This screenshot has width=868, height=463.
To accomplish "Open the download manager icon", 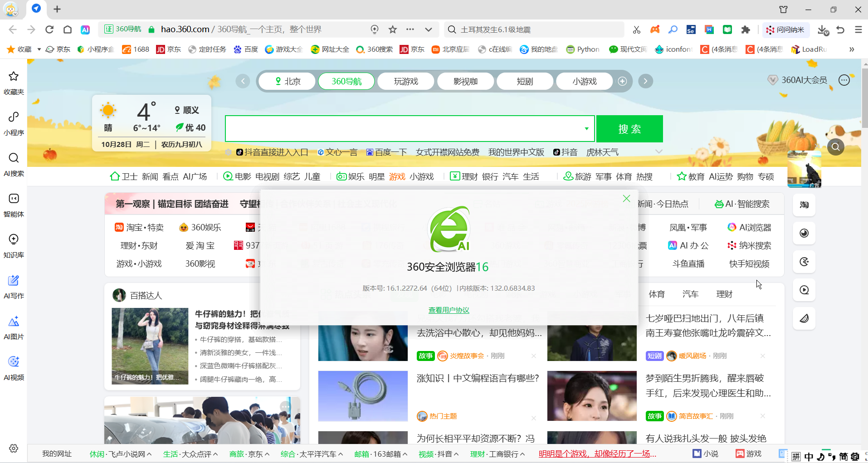I will (823, 29).
